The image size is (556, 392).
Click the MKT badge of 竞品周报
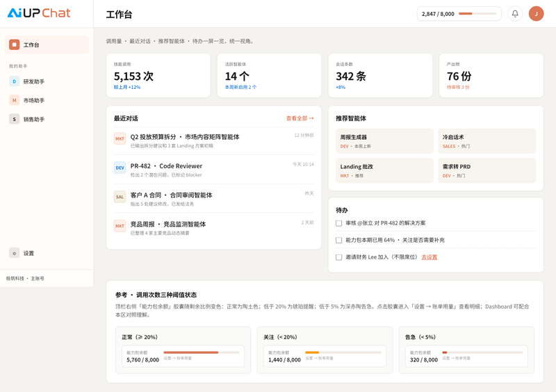tap(120, 226)
